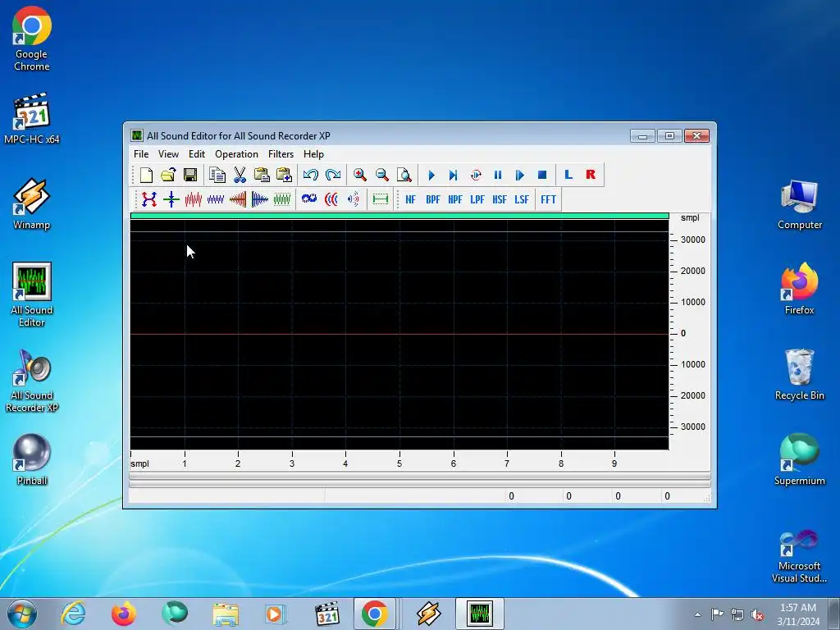Screen dimensions: 840x630
Task: Click in the black waveform display area
Action: [399, 335]
